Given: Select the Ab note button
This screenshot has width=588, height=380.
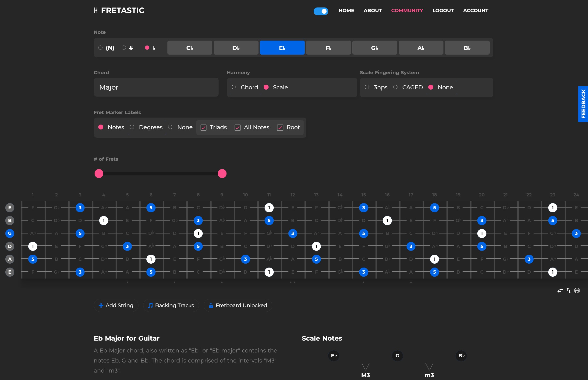Looking at the screenshot, I should [x=421, y=48].
